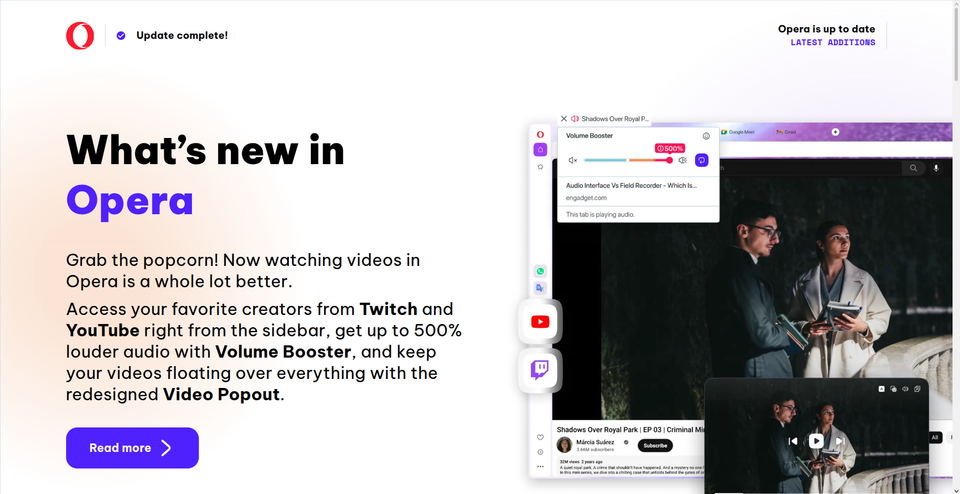Click the Volume Booster smiley feedback icon
The height and width of the screenshot is (494, 960).
point(706,135)
